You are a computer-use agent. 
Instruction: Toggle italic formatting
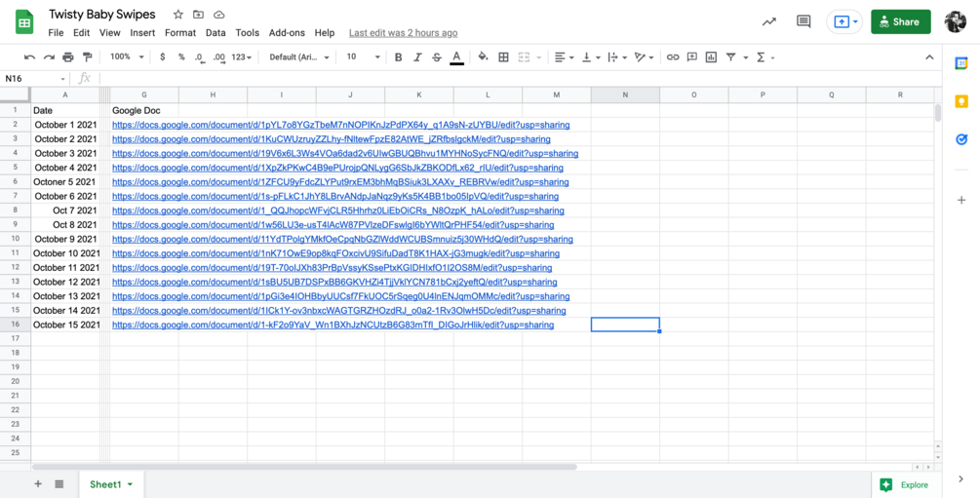(417, 57)
